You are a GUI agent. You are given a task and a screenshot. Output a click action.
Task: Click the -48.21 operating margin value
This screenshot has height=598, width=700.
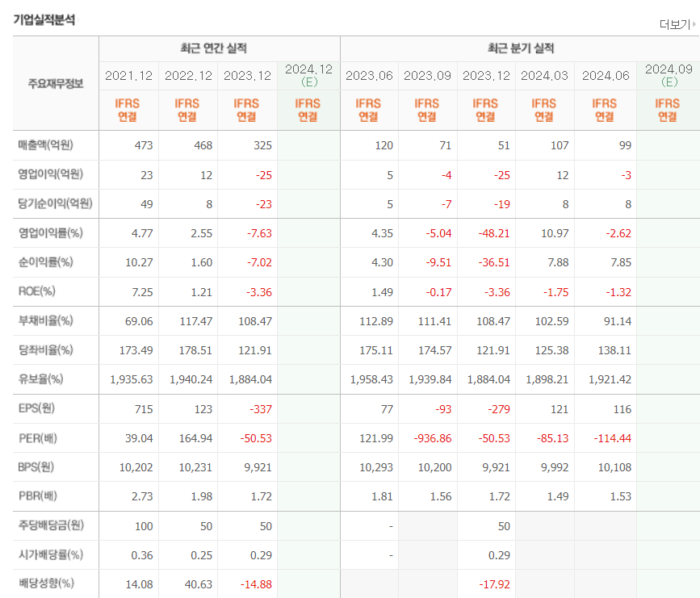pyautogui.click(x=494, y=233)
